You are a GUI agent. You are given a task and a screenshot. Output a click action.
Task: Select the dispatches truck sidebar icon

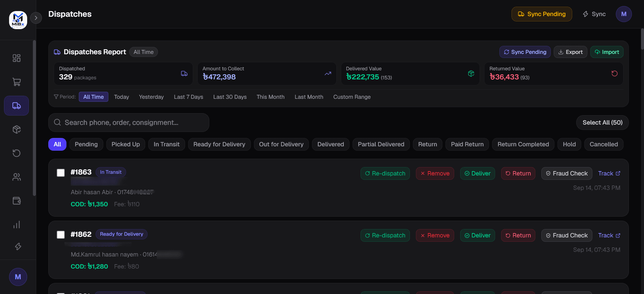pos(16,106)
